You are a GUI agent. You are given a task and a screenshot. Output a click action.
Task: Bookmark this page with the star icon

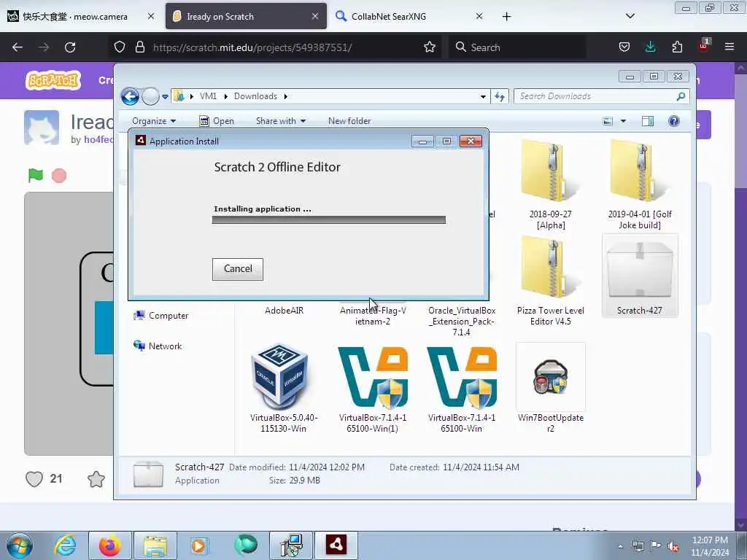click(x=429, y=47)
